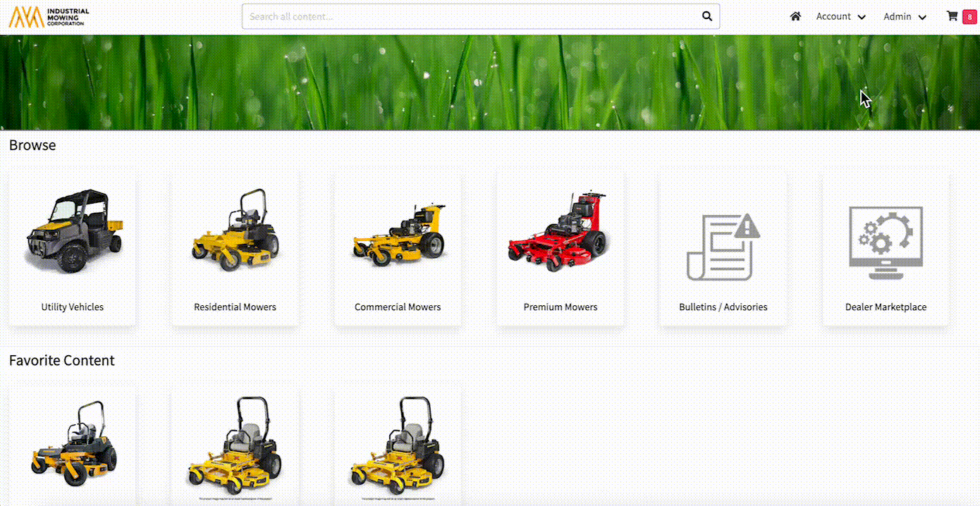Image resolution: width=980 pixels, height=506 pixels.
Task: Click the chevron next to Admin
Action: coord(922,17)
